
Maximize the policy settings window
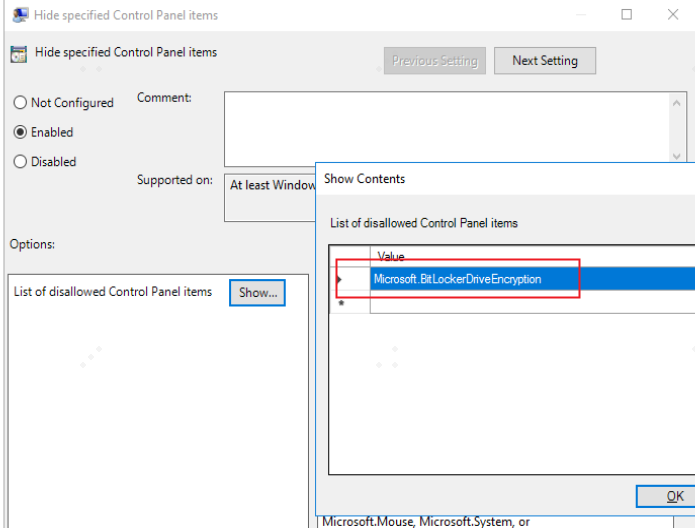pos(626,15)
